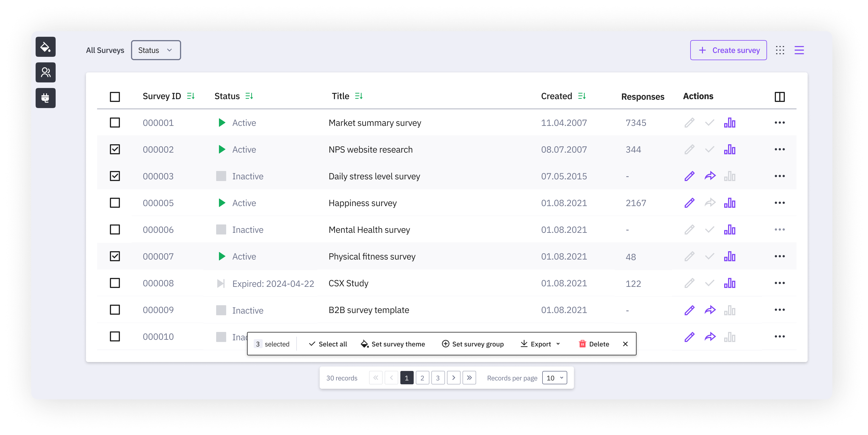Uncheck the box for survey 000007
Screen dimensions: 868x435
[x=115, y=256]
